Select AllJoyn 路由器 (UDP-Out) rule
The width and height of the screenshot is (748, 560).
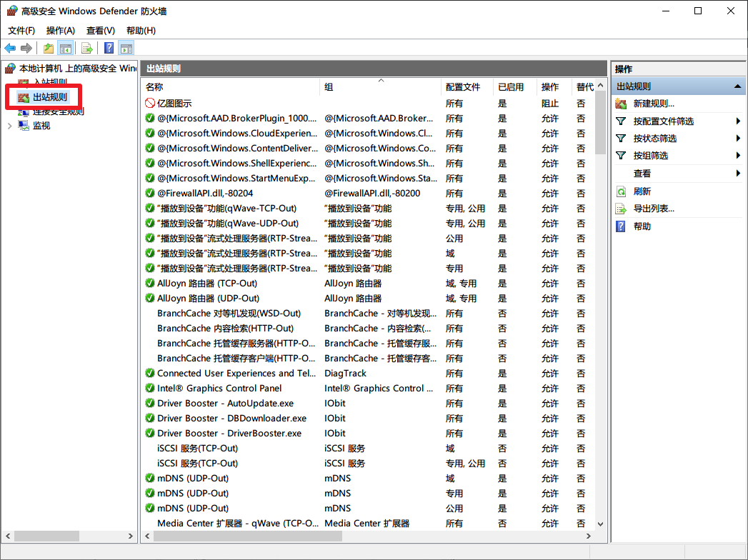click(x=368, y=298)
